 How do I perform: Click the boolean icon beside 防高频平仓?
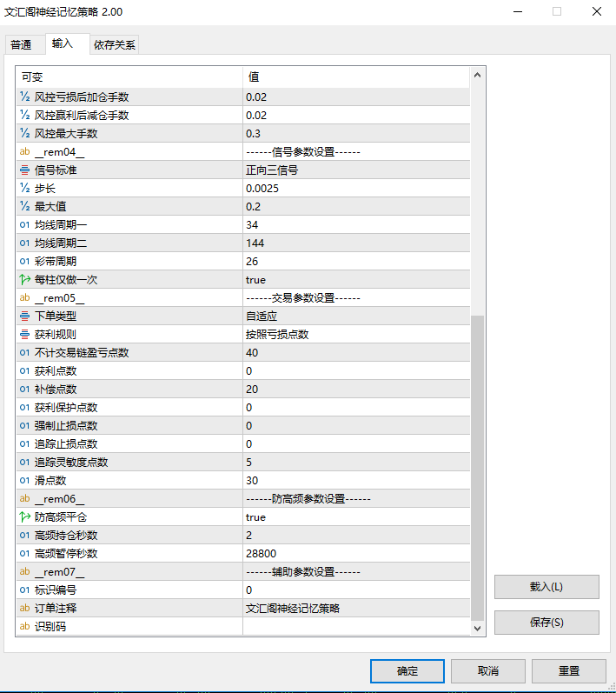24,517
